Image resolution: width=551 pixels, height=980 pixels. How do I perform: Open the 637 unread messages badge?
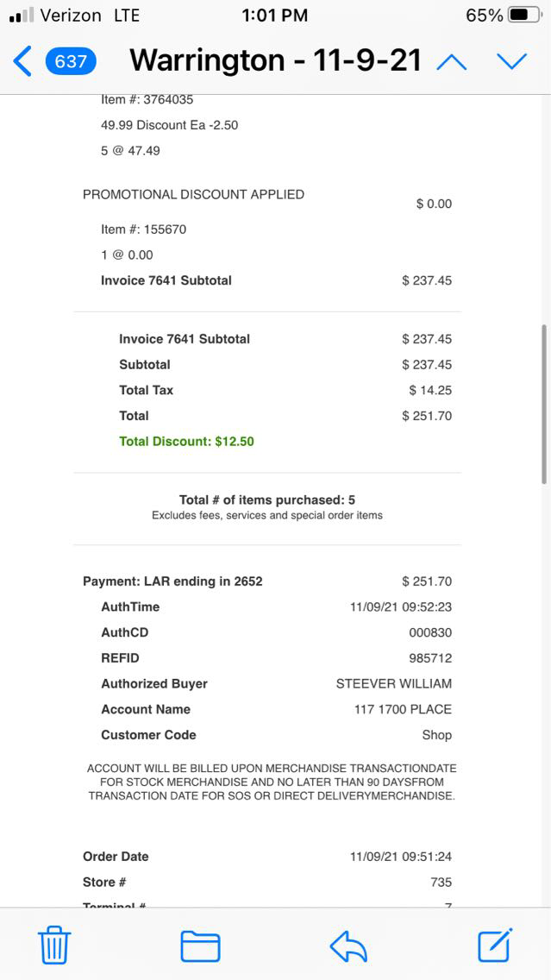tap(71, 61)
